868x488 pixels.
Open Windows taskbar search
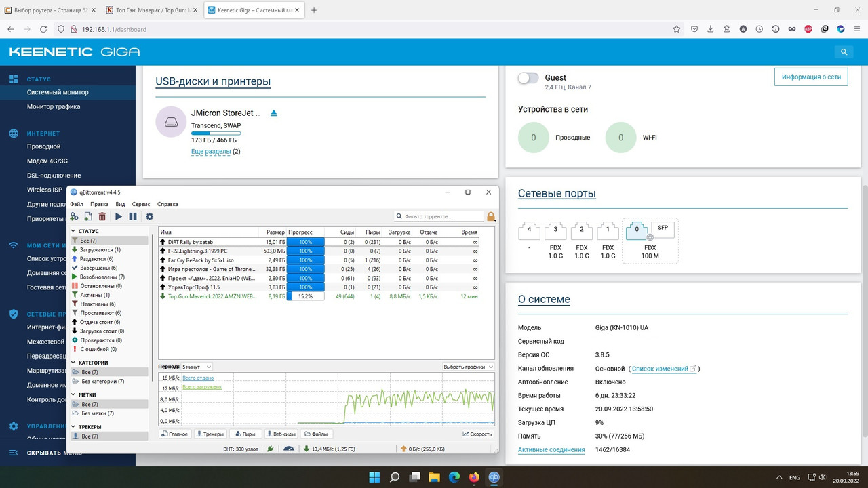point(395,477)
